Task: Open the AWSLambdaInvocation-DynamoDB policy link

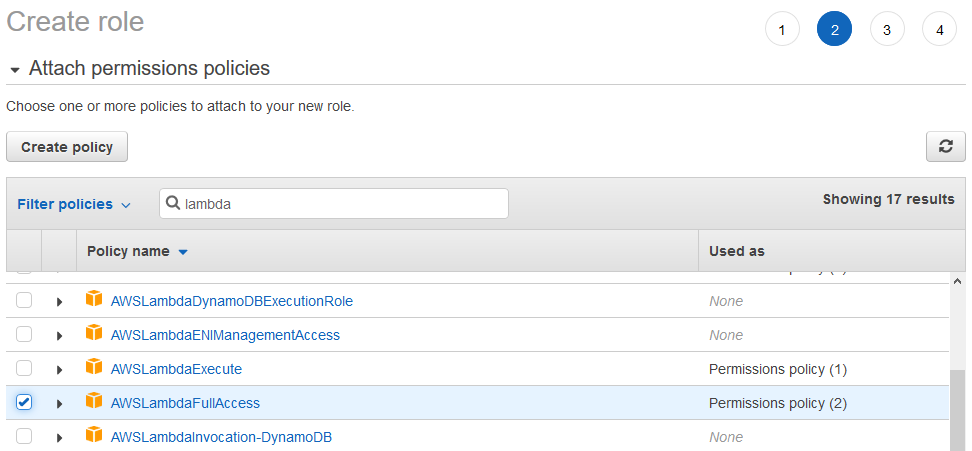Action: [221, 437]
